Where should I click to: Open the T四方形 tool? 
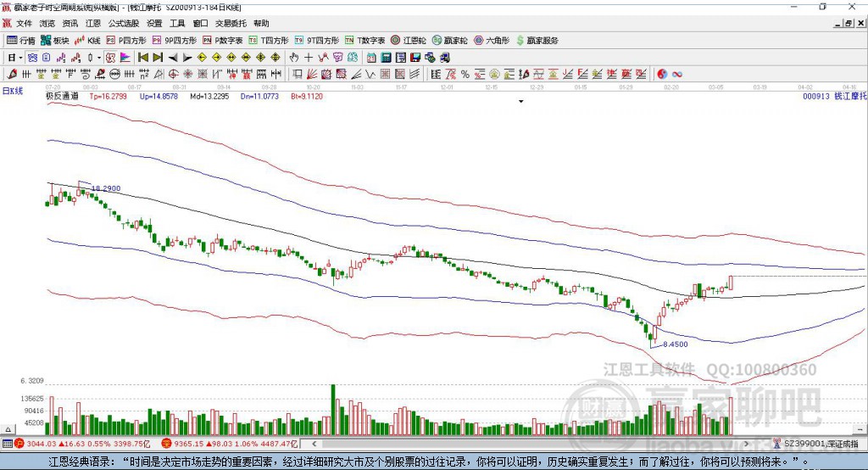pyautogui.click(x=269, y=41)
